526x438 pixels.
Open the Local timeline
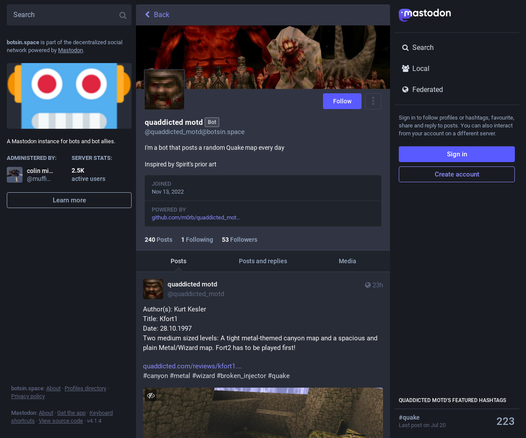[416, 68]
